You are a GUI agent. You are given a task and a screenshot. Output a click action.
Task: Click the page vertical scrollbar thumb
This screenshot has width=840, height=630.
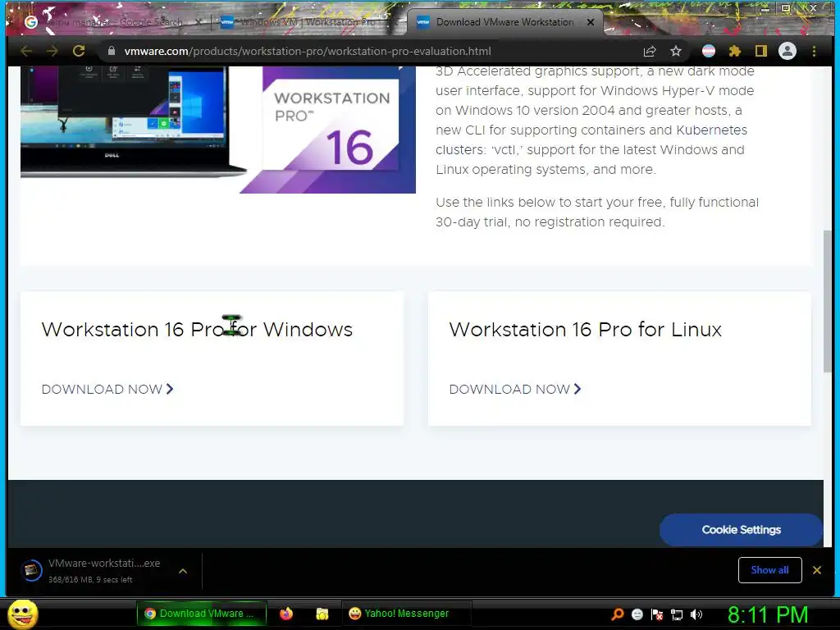pos(828,300)
